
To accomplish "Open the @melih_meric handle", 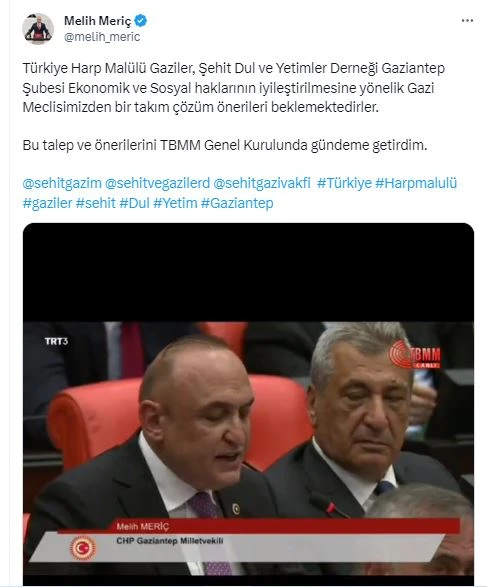I will pyautogui.click(x=102, y=37).
